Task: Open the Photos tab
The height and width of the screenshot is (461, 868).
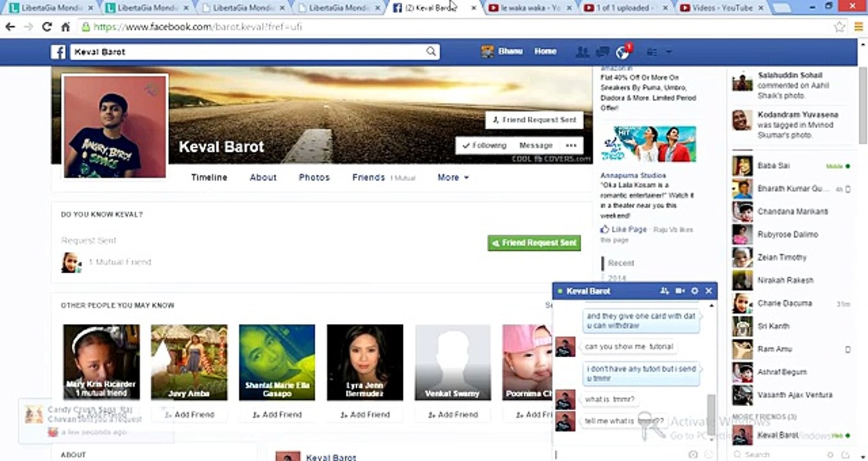Action: 314,177
